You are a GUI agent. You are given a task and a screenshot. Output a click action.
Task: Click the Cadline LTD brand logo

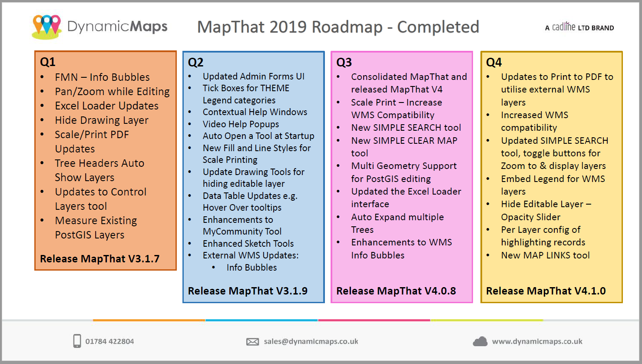pyautogui.click(x=579, y=27)
